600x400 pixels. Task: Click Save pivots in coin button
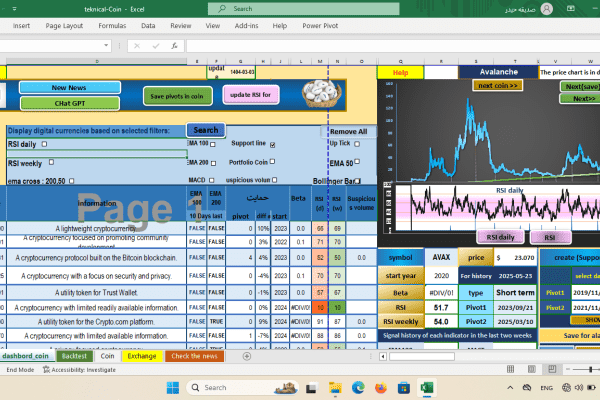click(178, 96)
